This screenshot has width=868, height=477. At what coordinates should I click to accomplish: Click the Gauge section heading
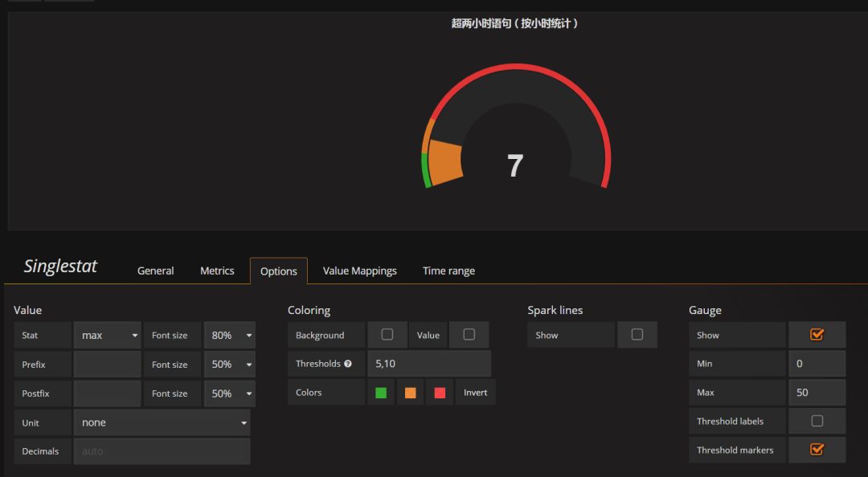(706, 311)
